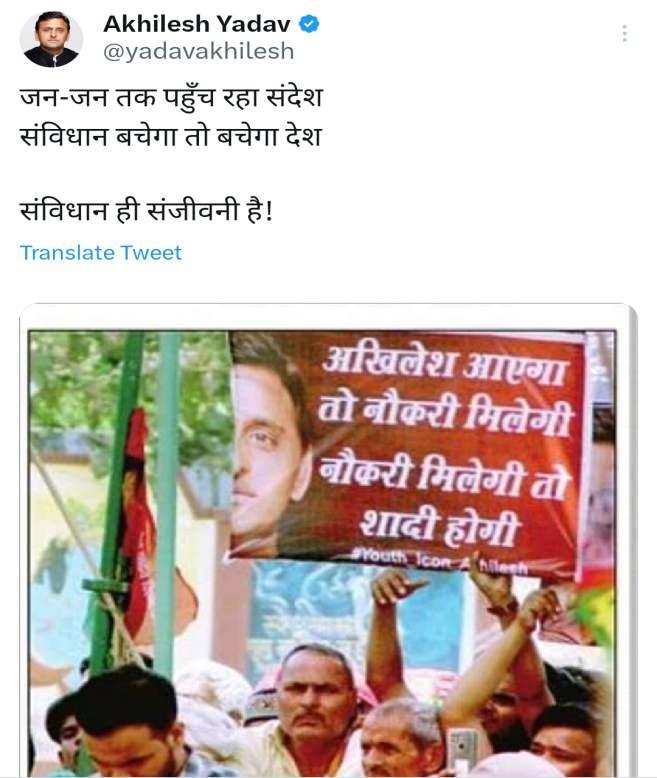The height and width of the screenshot is (778, 657).
Task: Open the three-dot more options menu
Action: pos(625,33)
